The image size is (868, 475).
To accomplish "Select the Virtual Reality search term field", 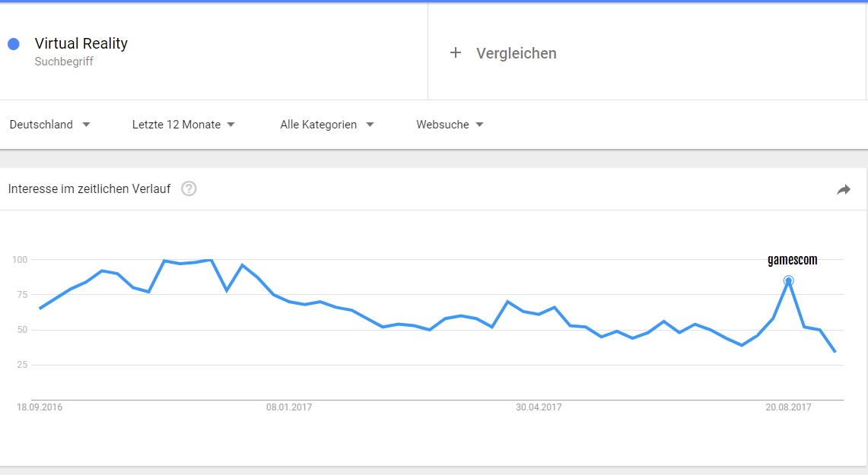I will (x=214, y=51).
